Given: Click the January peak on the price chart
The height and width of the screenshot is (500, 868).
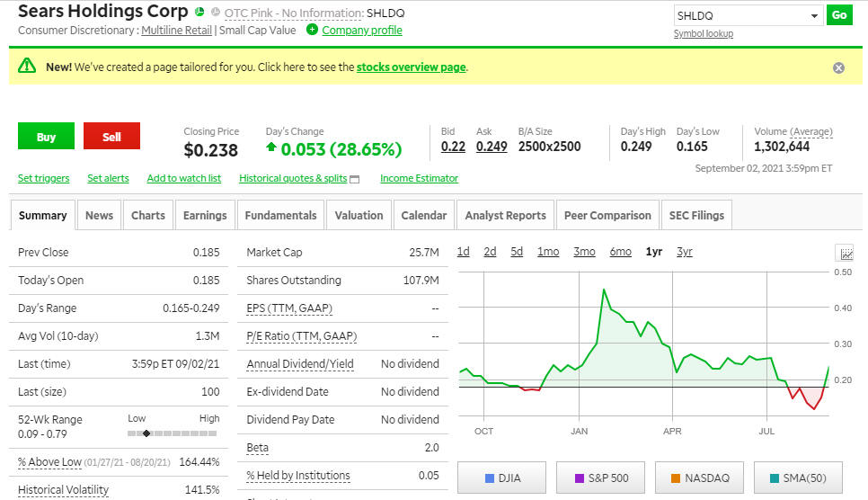Looking at the screenshot, I should pos(604,290).
